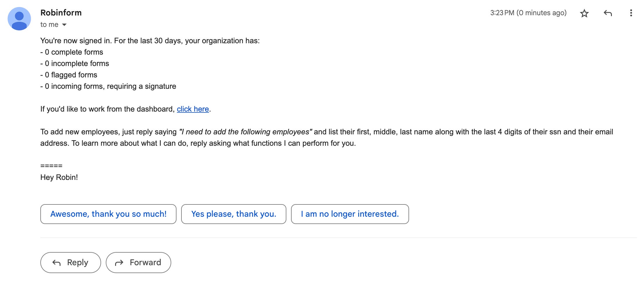Open the "click here" dashboard link

tap(193, 109)
